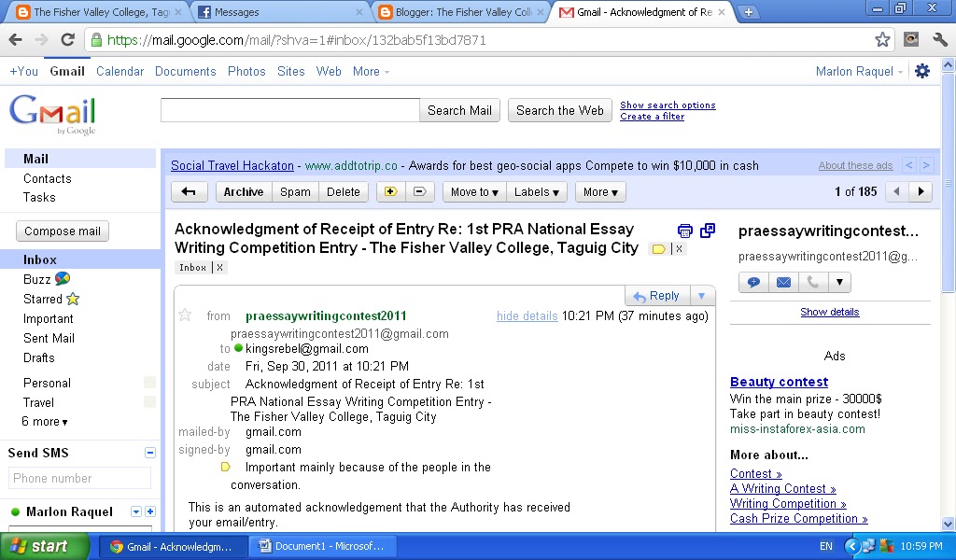Call contact using phone icon
Screen dimensions: 956x560
tap(813, 282)
